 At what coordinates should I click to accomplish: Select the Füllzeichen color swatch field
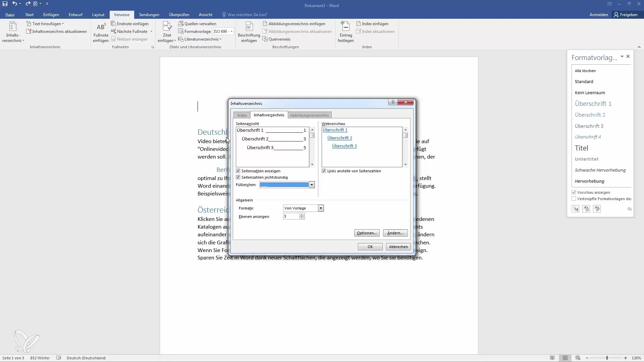[284, 184]
